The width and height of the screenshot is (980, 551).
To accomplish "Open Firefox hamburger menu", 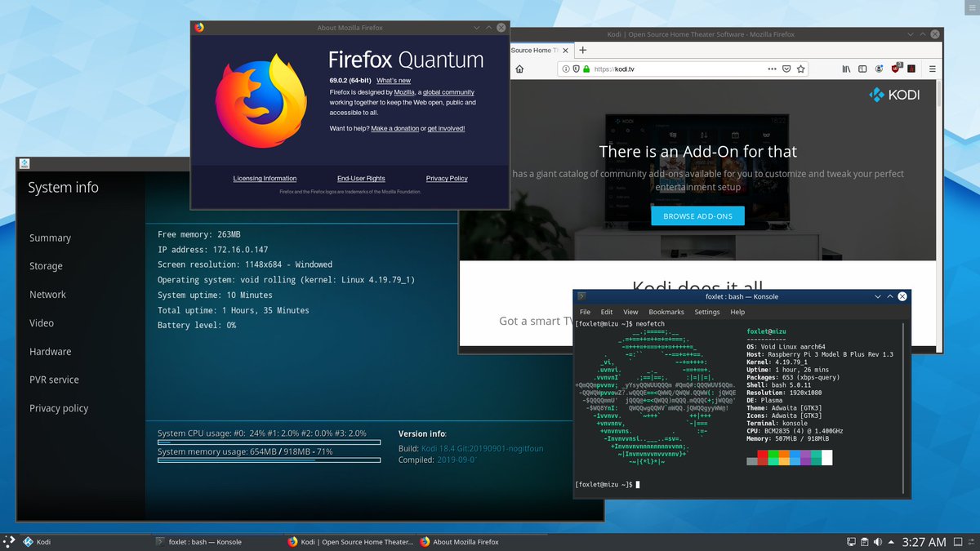I will point(932,69).
